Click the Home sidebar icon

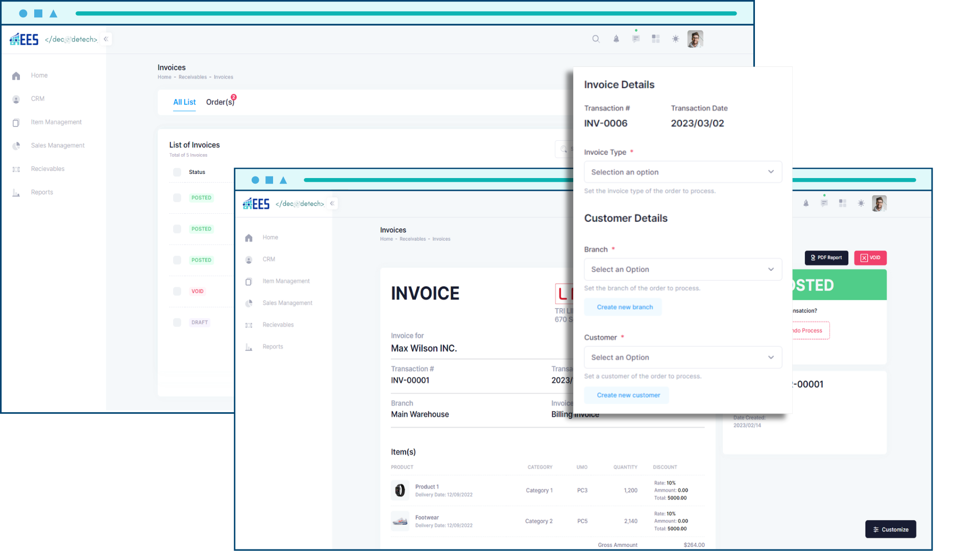click(x=16, y=76)
